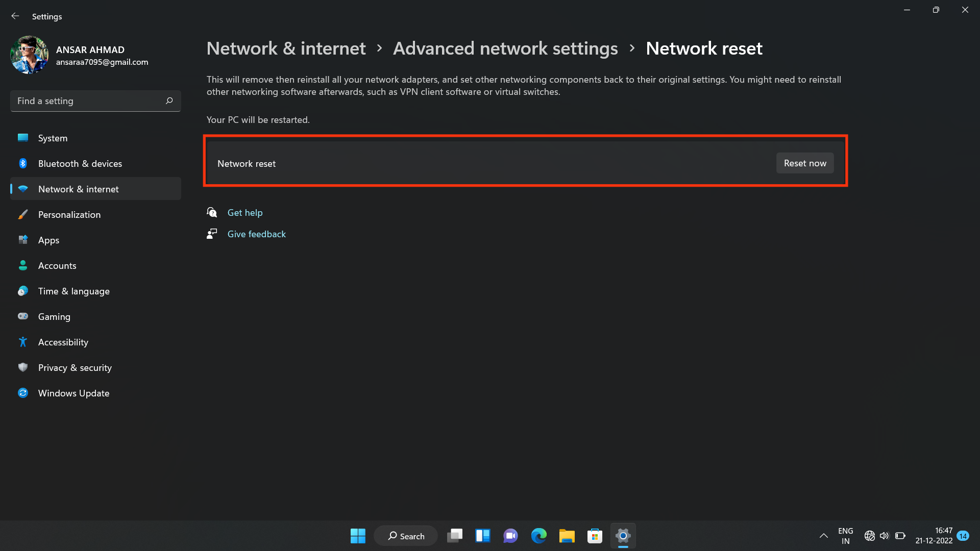Click Give feedback
The width and height of the screenshot is (980, 551).
click(x=256, y=234)
